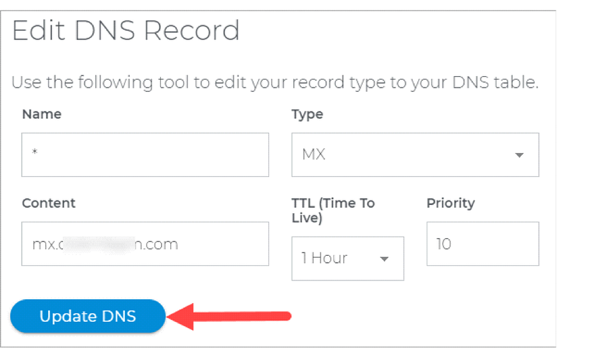The image size is (603, 364).
Task: Click the Content field label
Action: 49,203
